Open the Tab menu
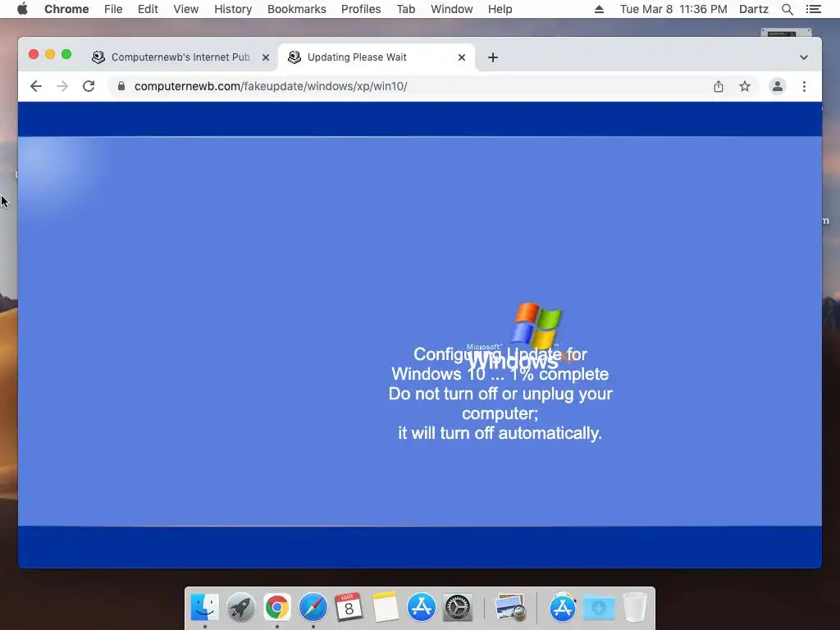This screenshot has height=630, width=840. (406, 9)
